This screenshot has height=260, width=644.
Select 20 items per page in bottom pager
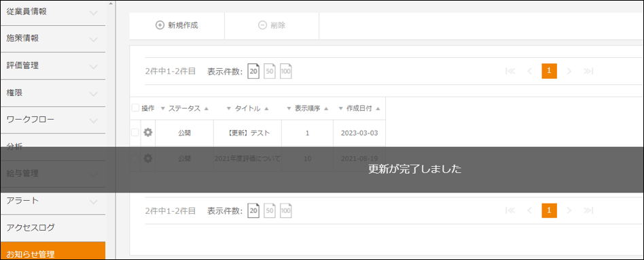click(x=254, y=210)
